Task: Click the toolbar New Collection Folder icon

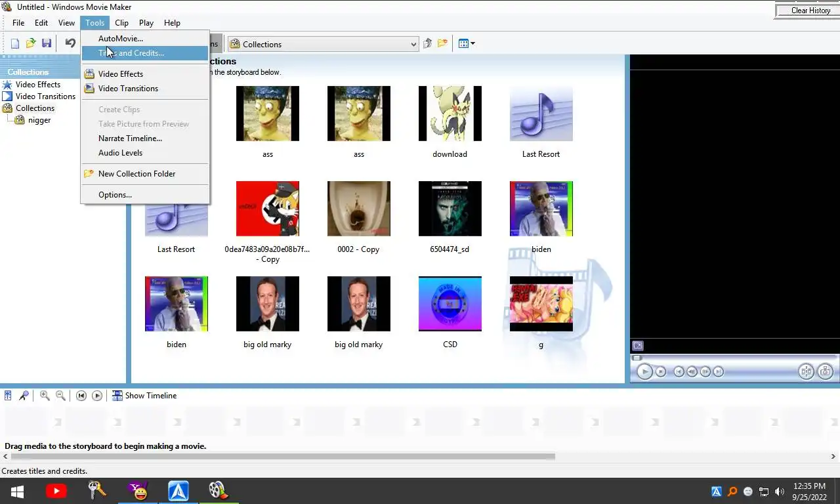Action: (x=443, y=44)
